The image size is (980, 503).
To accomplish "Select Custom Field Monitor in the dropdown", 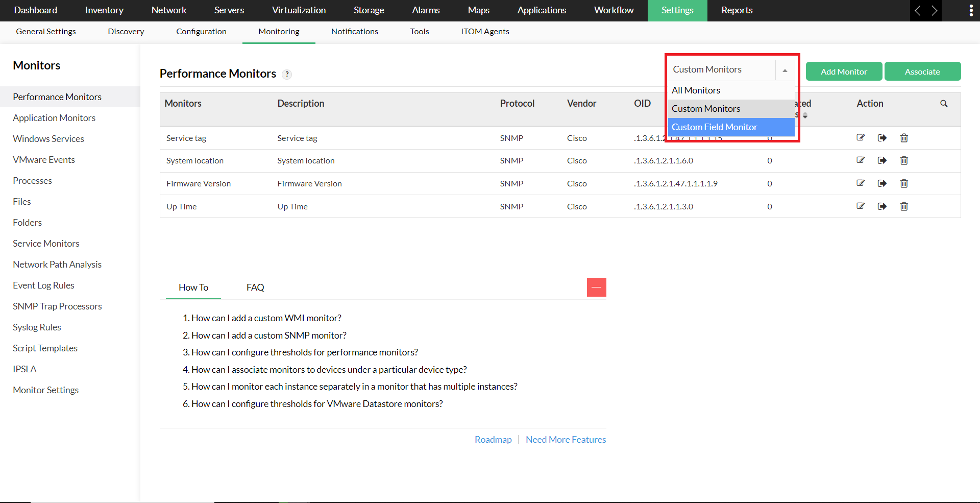I will coord(714,127).
